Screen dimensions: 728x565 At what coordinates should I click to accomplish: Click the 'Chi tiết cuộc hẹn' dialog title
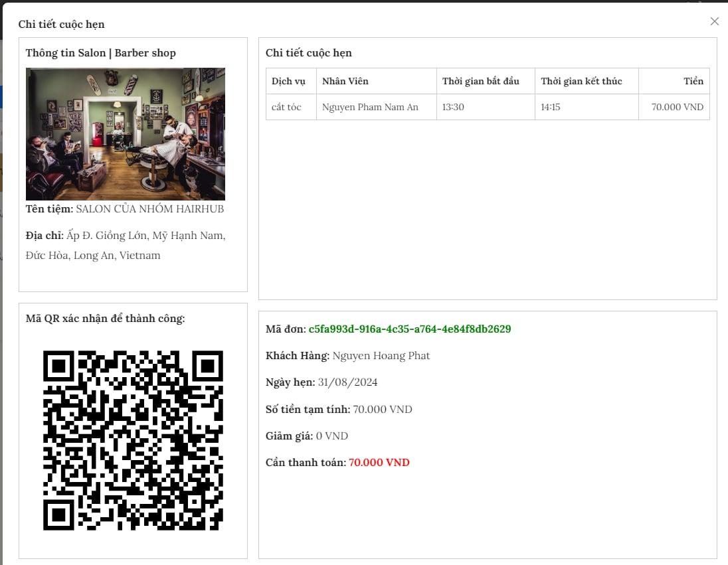click(x=61, y=24)
